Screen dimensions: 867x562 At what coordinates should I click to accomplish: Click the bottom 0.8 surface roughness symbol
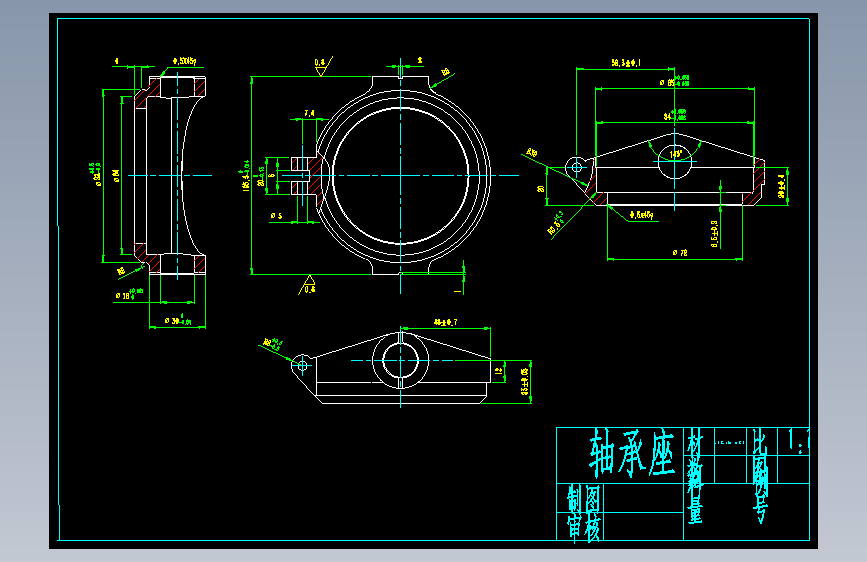307,285
